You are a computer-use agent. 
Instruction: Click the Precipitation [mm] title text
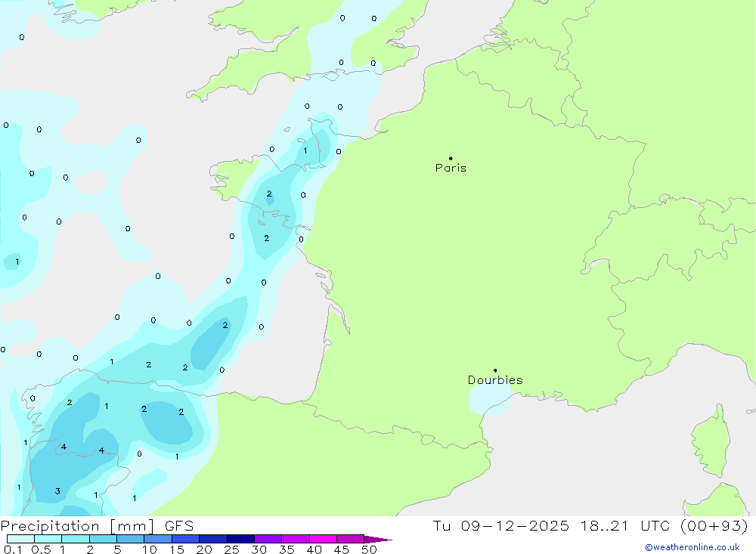77,526
